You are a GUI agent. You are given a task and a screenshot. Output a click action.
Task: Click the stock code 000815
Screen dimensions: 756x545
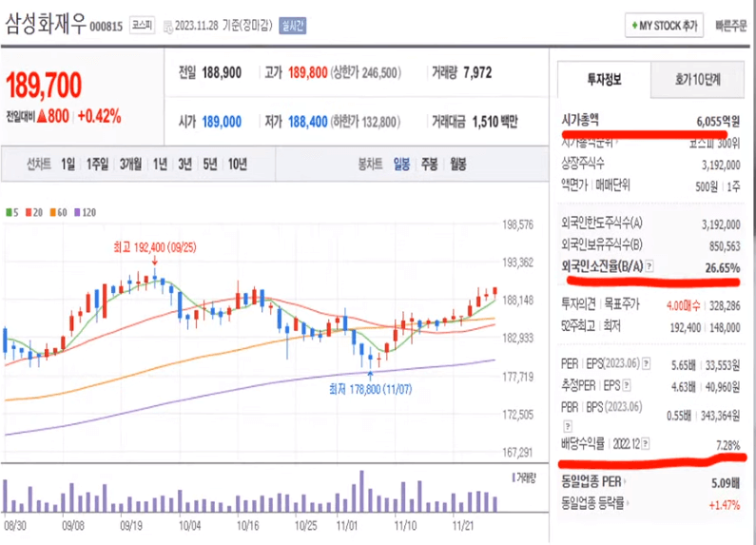pyautogui.click(x=107, y=26)
